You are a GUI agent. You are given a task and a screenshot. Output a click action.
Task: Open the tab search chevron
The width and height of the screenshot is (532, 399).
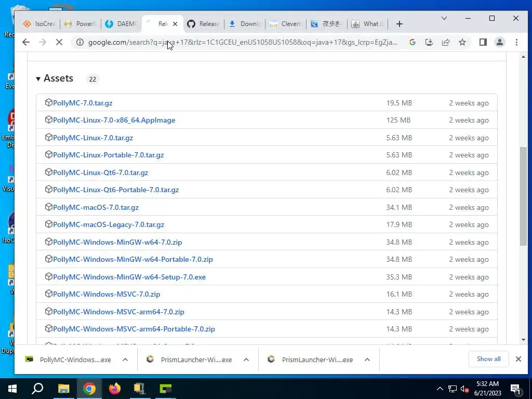pos(444,18)
